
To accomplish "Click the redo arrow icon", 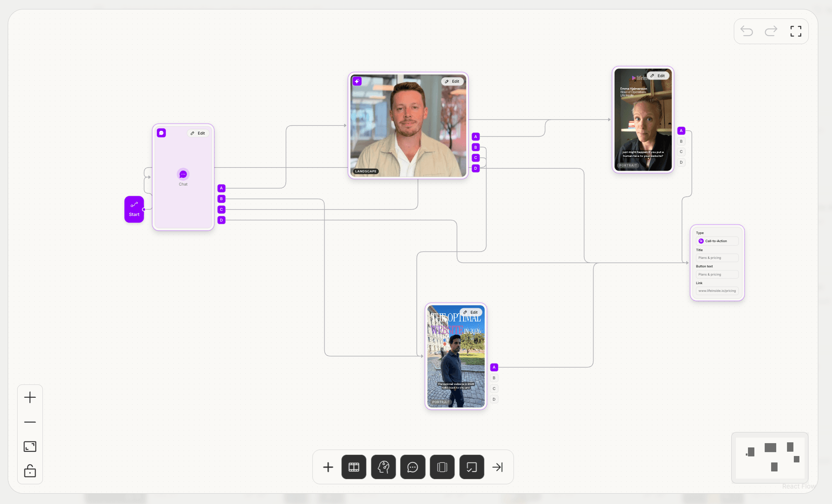I will coord(771,31).
